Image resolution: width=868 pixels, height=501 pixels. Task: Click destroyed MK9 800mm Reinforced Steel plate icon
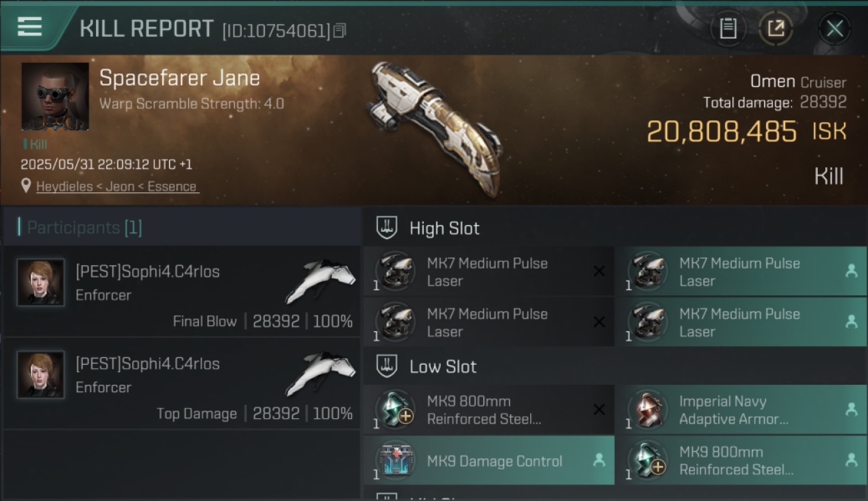tap(395, 409)
